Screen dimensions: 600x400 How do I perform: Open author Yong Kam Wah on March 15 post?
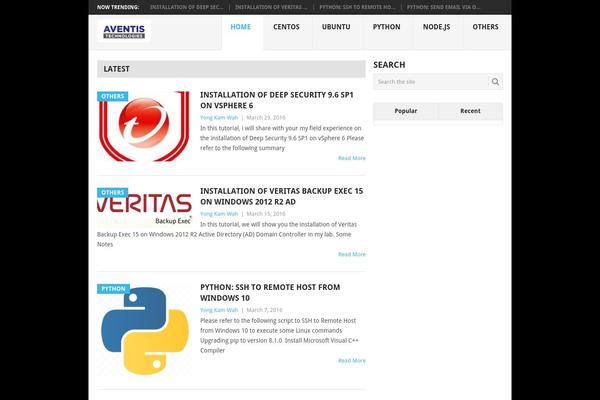(219, 214)
